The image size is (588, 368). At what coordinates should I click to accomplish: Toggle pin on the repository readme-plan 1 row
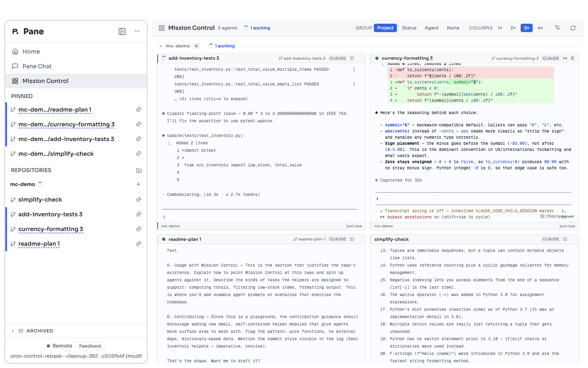139,244
